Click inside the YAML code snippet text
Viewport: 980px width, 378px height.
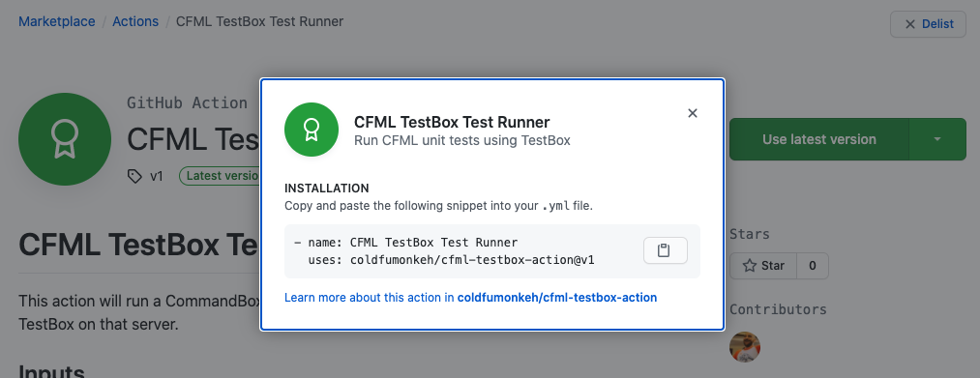444,250
